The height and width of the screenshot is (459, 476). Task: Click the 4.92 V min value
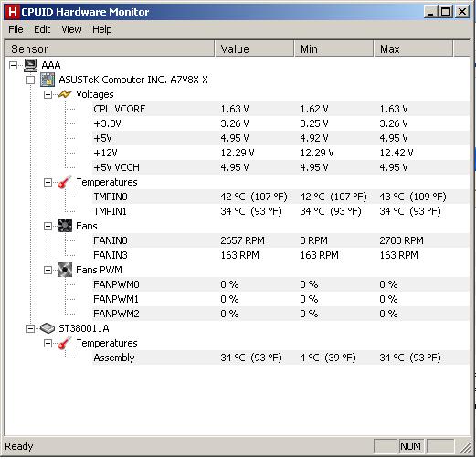(314, 138)
